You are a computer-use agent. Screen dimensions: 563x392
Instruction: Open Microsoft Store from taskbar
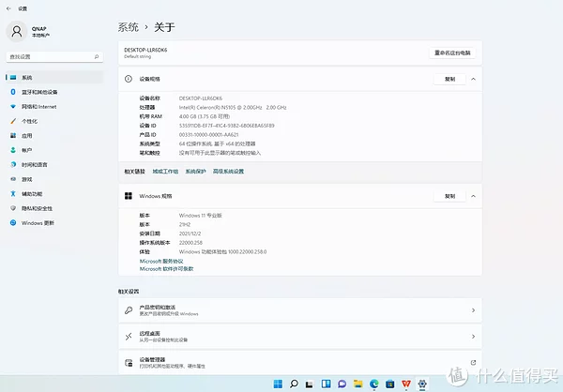390,384
